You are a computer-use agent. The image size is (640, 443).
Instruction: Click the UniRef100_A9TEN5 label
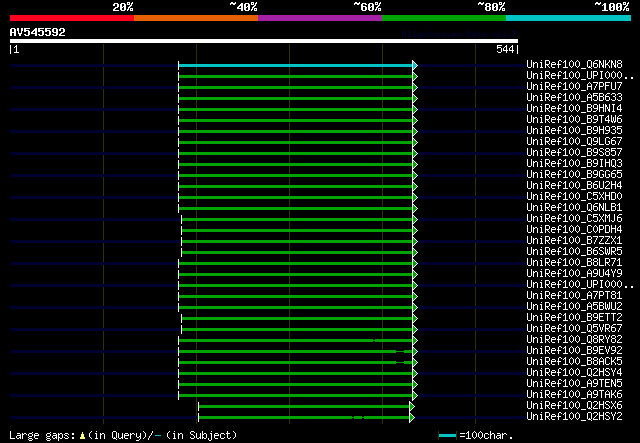[574, 384]
